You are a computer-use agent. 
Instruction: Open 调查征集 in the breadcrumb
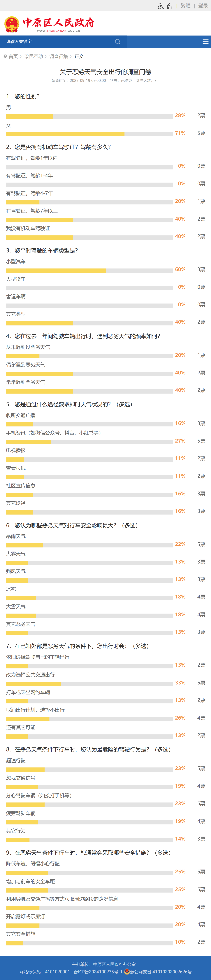click(x=59, y=56)
